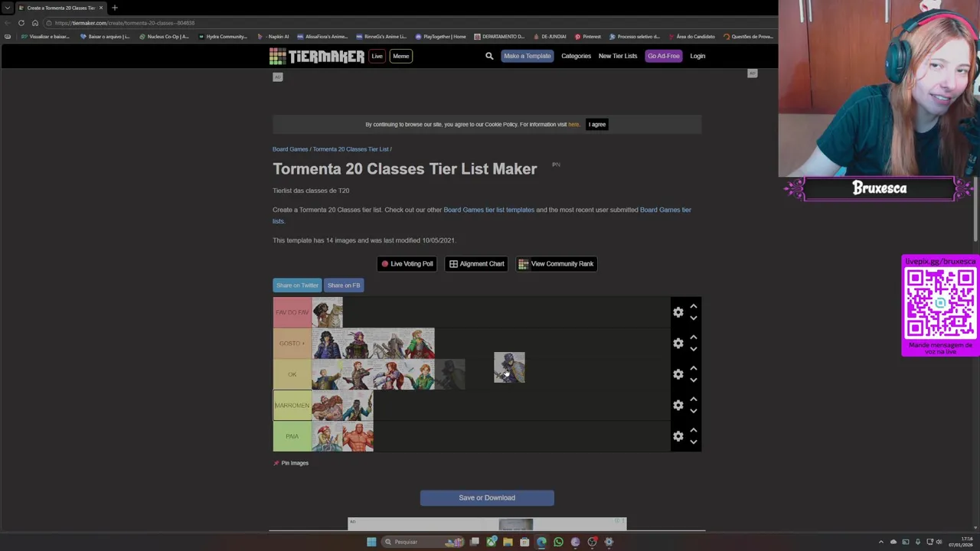
Task: Open the Meme tab in header
Action: click(400, 56)
